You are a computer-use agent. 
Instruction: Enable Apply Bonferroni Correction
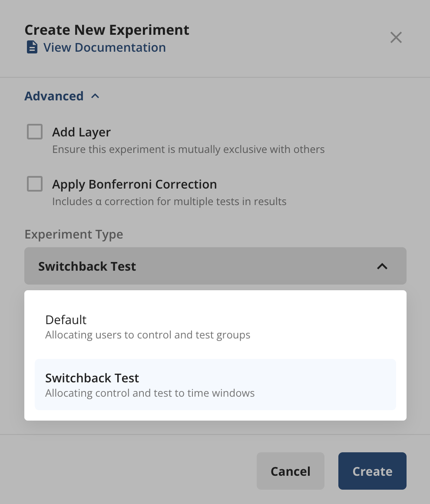tap(34, 184)
